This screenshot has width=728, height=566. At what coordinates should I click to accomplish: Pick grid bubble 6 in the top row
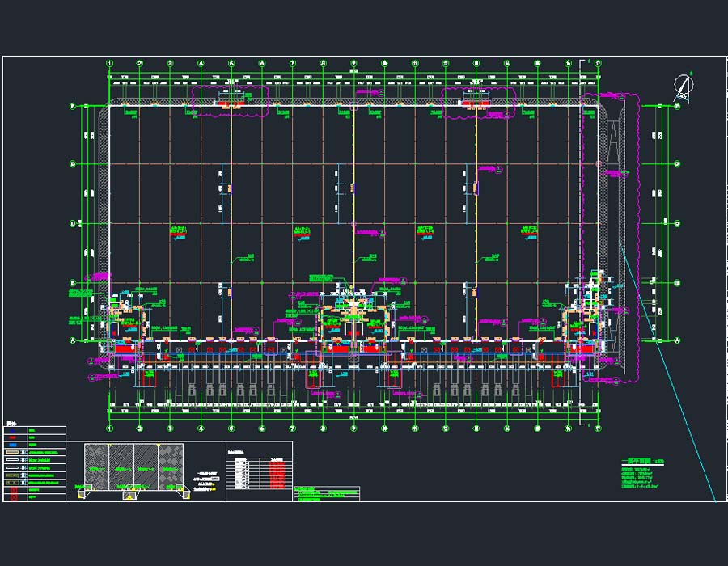(262, 64)
